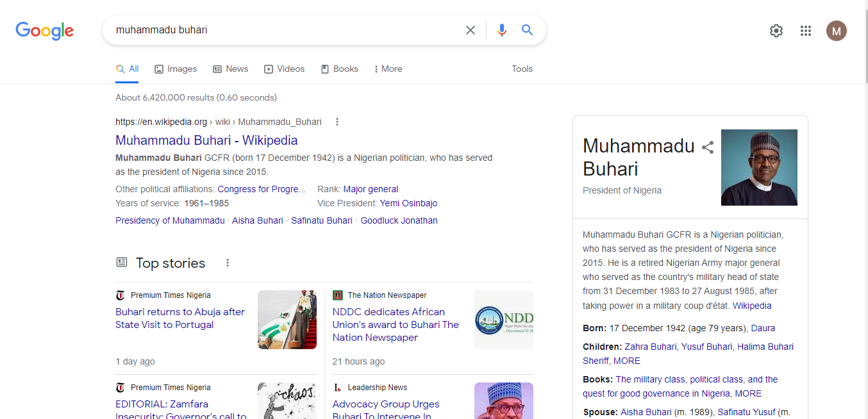Image resolution: width=868 pixels, height=419 pixels.
Task: Open the Muhammadu Buhari Wikipedia result
Action: [206, 140]
